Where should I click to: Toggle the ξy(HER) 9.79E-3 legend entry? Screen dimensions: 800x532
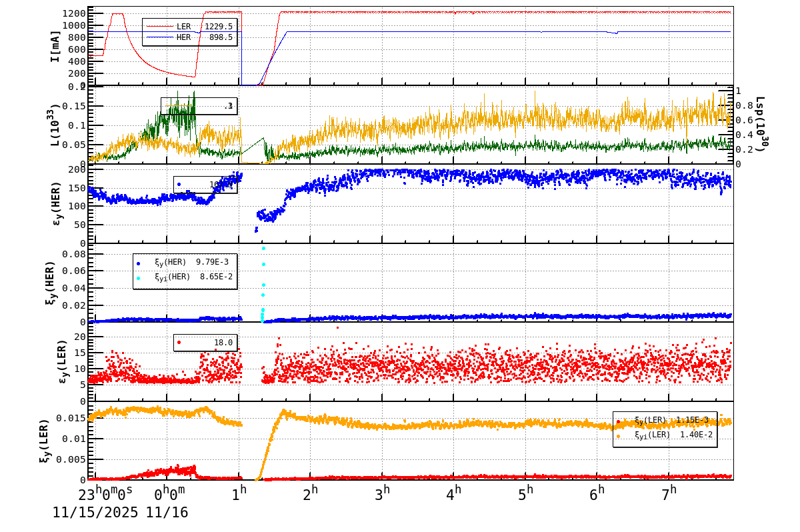(193, 262)
